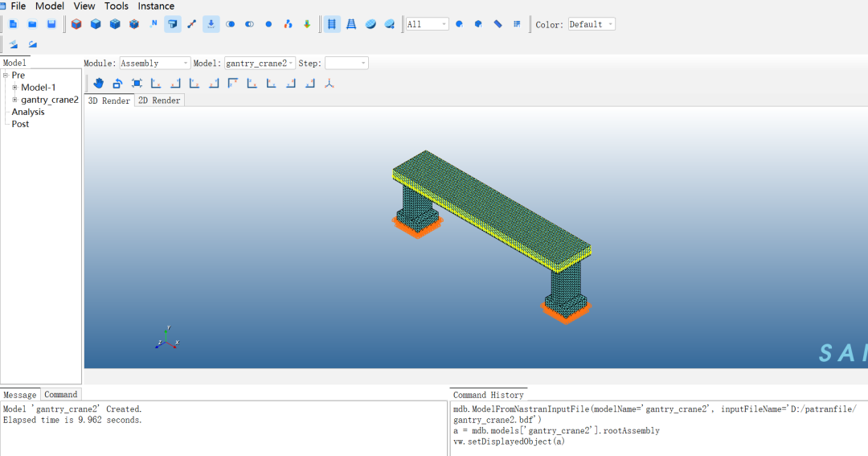Screen dimensions: 868x456
Task: Click the cube icon with red vertices
Action: [x=134, y=24]
